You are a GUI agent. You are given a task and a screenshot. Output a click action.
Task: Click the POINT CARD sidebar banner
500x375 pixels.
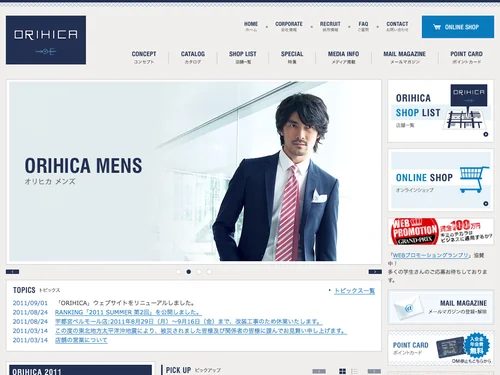(x=440, y=348)
